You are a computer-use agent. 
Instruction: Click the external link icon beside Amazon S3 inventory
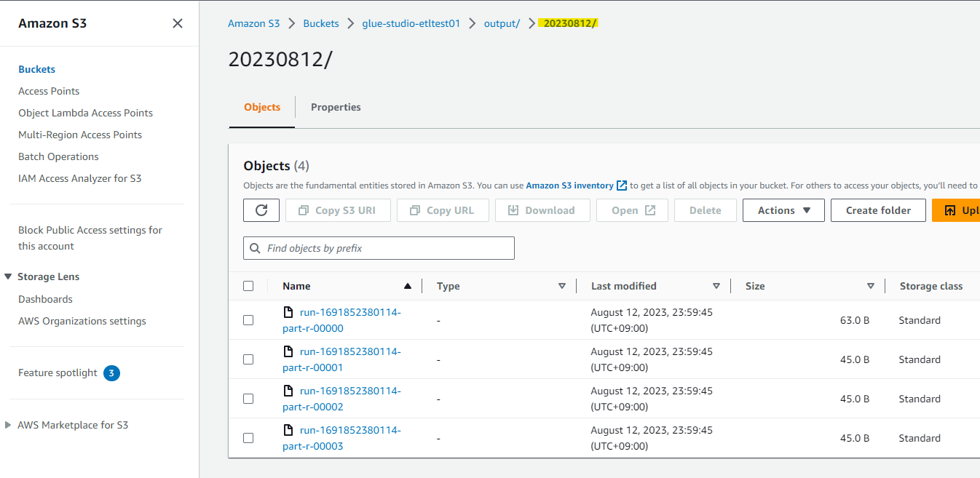click(x=622, y=186)
